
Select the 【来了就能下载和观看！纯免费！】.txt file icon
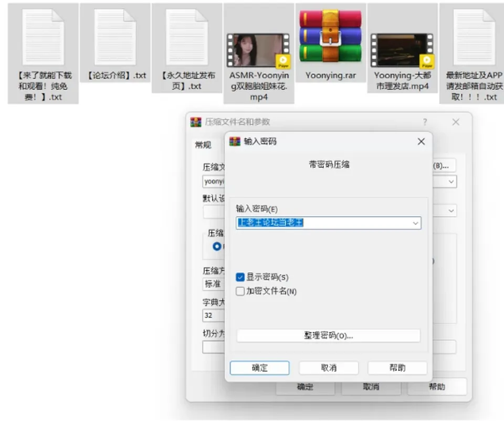43,37
